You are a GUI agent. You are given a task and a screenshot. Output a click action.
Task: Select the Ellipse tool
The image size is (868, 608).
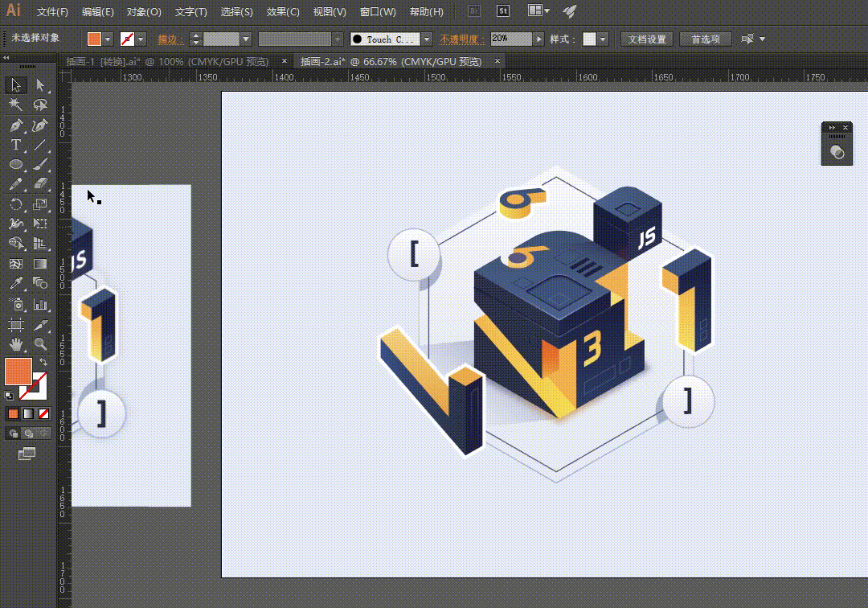(x=15, y=164)
